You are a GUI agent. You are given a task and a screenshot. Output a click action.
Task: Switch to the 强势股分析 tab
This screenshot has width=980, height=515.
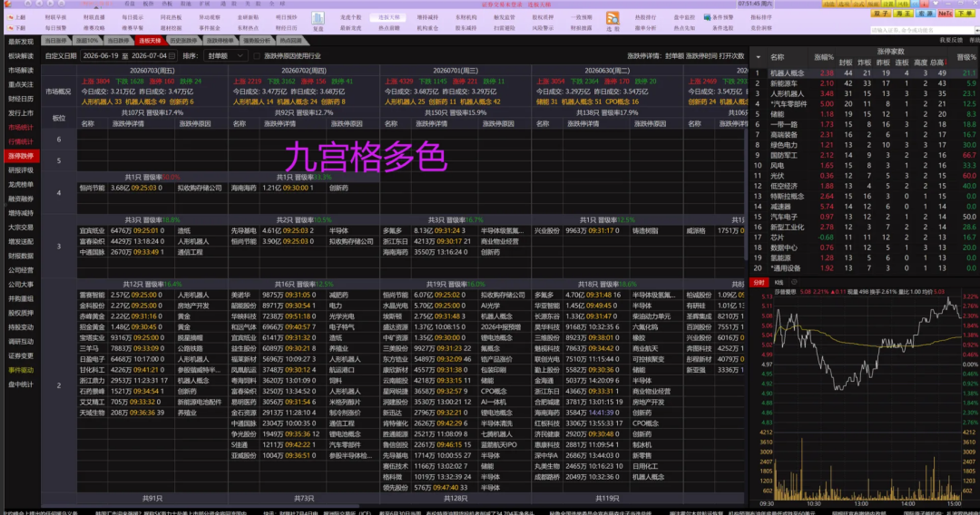[x=256, y=41]
